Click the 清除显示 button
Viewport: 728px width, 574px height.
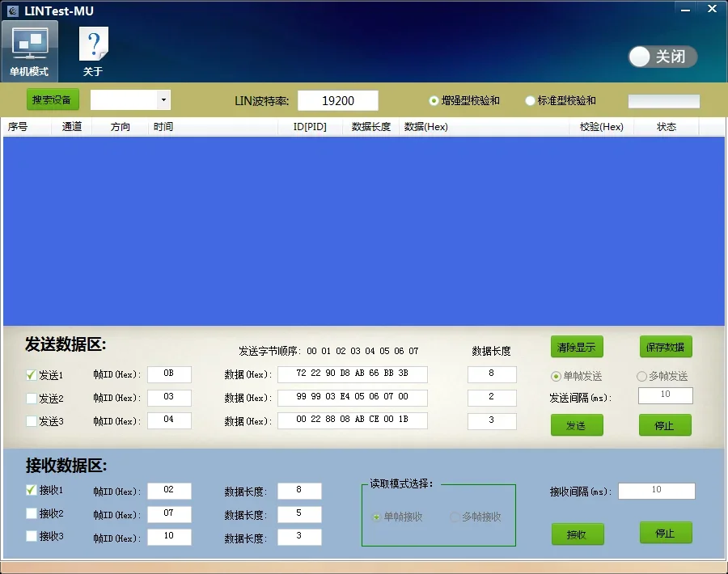coord(577,347)
